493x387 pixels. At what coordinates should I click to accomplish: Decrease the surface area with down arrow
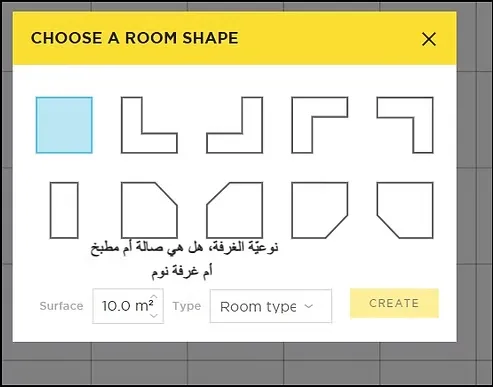(154, 316)
